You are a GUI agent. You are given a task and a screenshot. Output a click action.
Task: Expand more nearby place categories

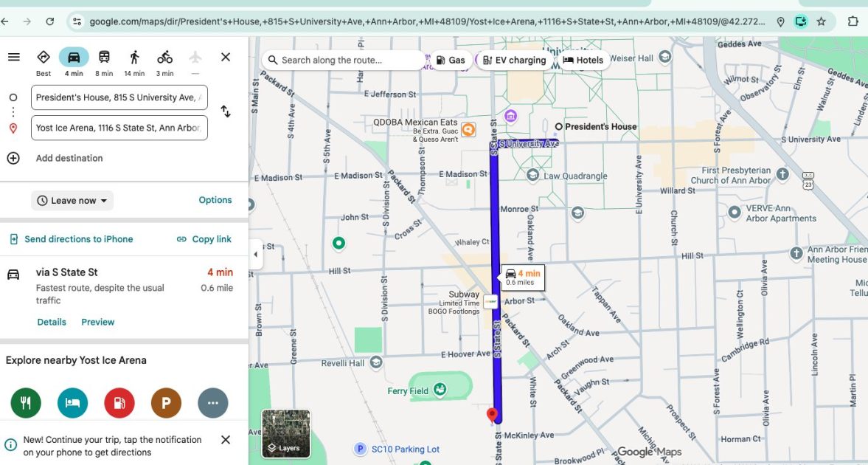coord(212,402)
